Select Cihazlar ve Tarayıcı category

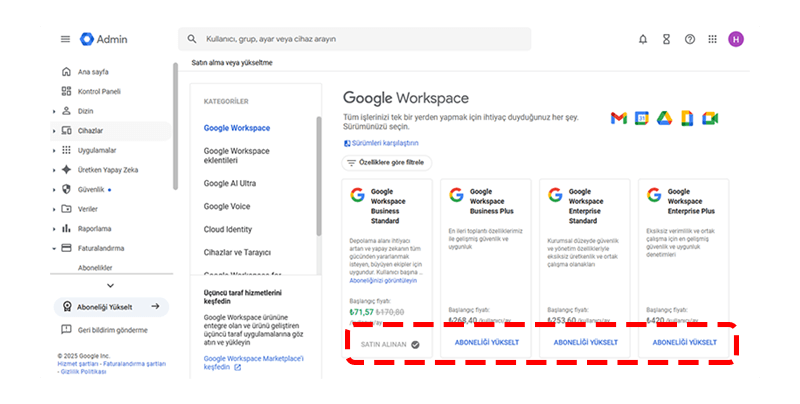(237, 252)
